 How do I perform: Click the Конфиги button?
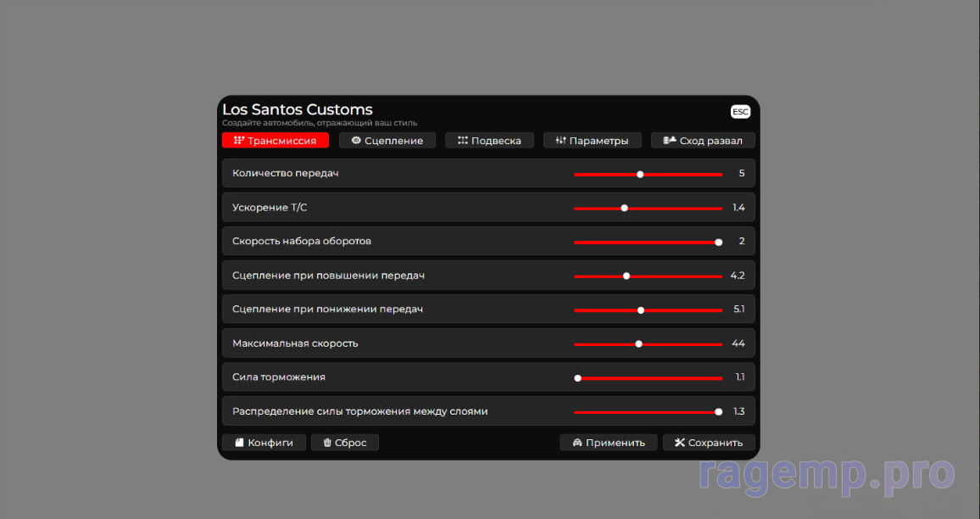264,443
